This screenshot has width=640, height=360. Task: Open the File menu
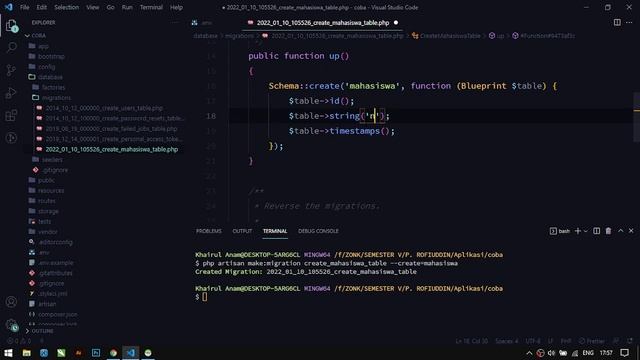pos(24,7)
